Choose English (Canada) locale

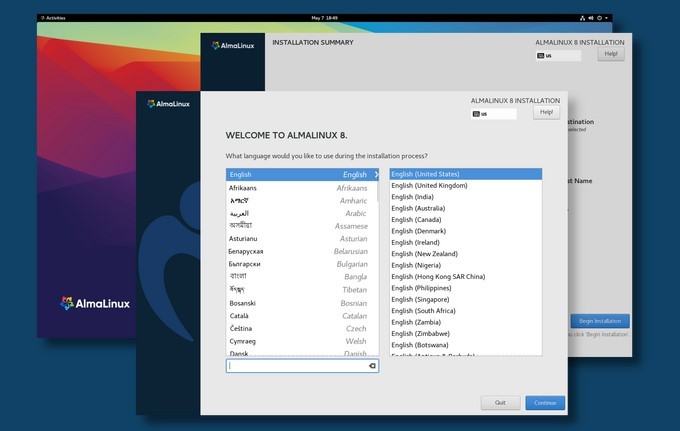click(x=466, y=220)
